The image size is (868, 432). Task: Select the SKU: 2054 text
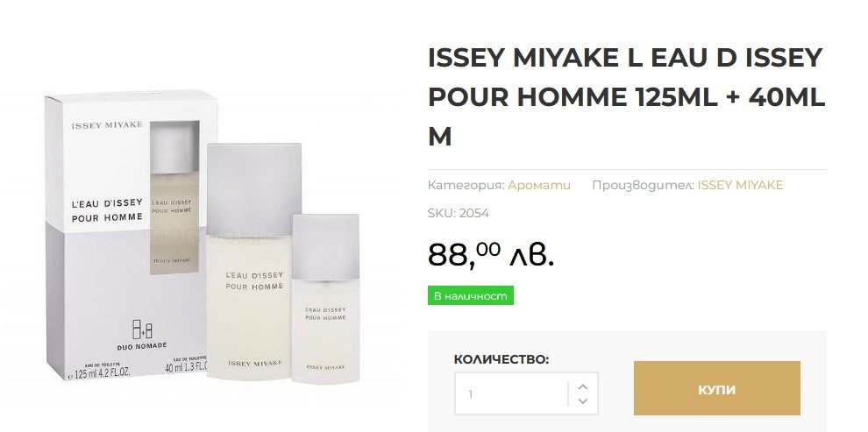pos(459,213)
